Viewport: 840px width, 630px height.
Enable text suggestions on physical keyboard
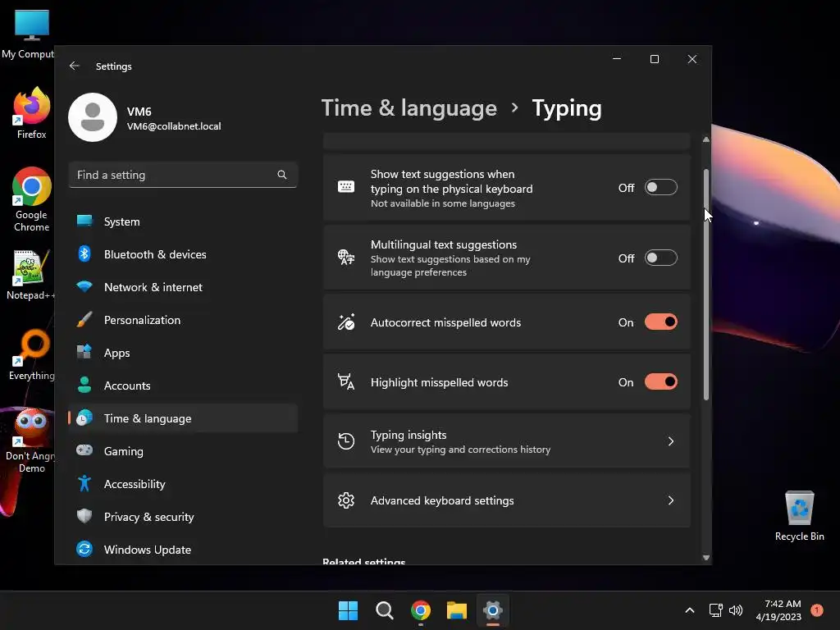coord(660,188)
